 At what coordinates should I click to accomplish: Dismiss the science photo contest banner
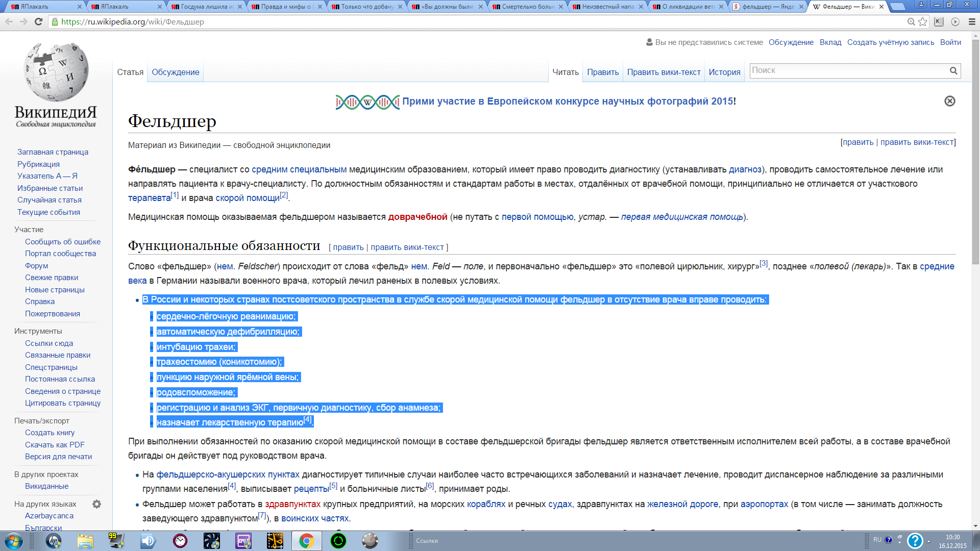[x=949, y=101]
